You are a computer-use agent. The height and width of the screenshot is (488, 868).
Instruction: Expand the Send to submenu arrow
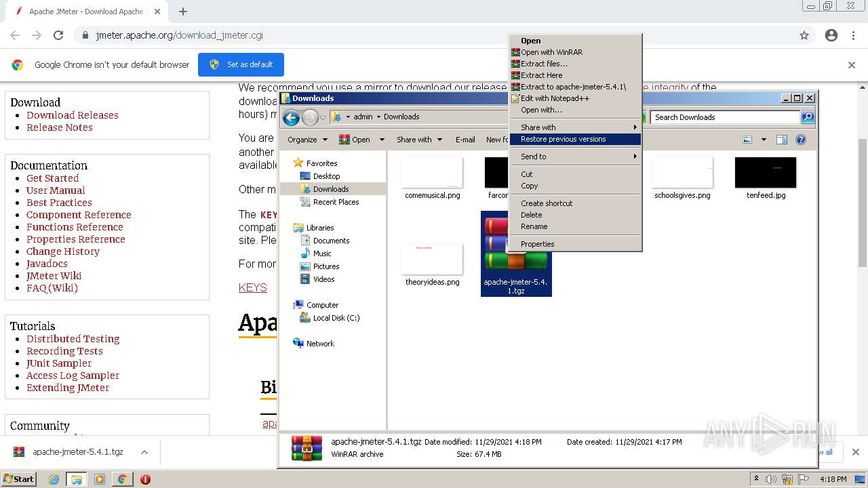click(x=635, y=157)
